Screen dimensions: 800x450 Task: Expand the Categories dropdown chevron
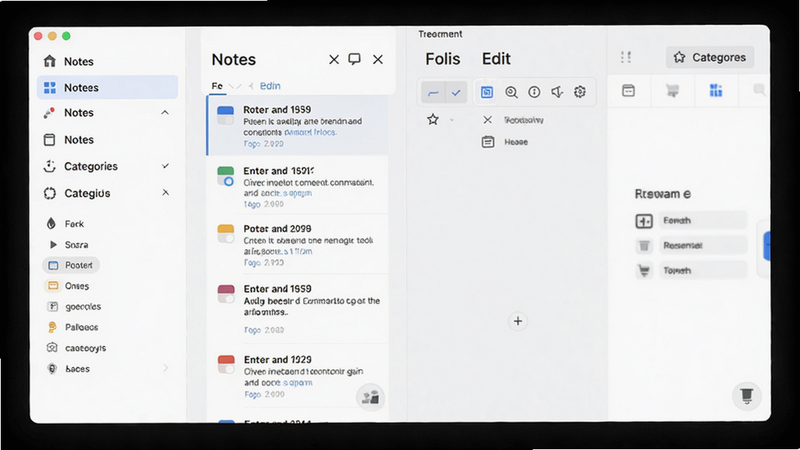(x=165, y=166)
